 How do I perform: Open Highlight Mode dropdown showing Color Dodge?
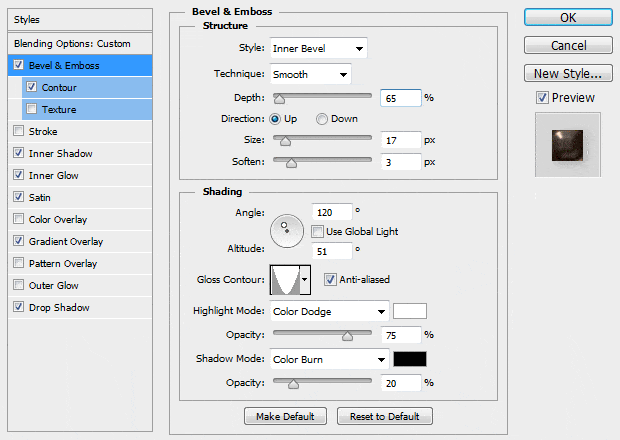tap(329, 311)
